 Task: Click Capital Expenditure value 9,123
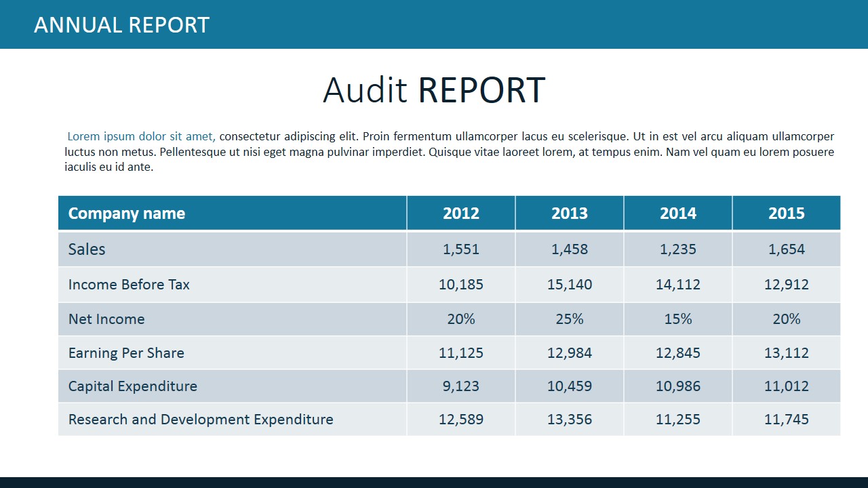click(461, 386)
